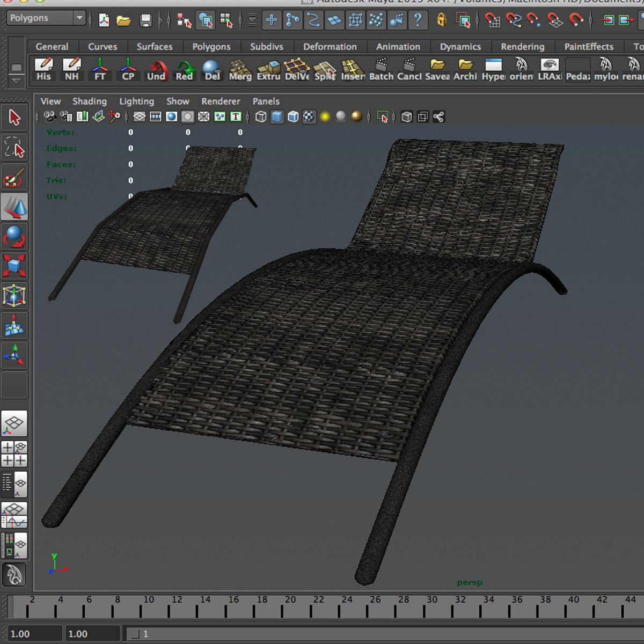
Task: Click the Split polygon shelf button
Action: point(325,69)
